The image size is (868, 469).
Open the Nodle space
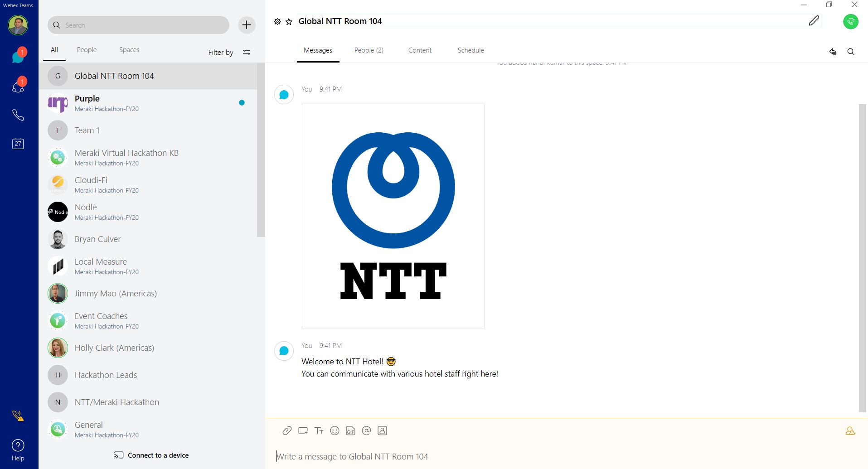click(x=148, y=212)
